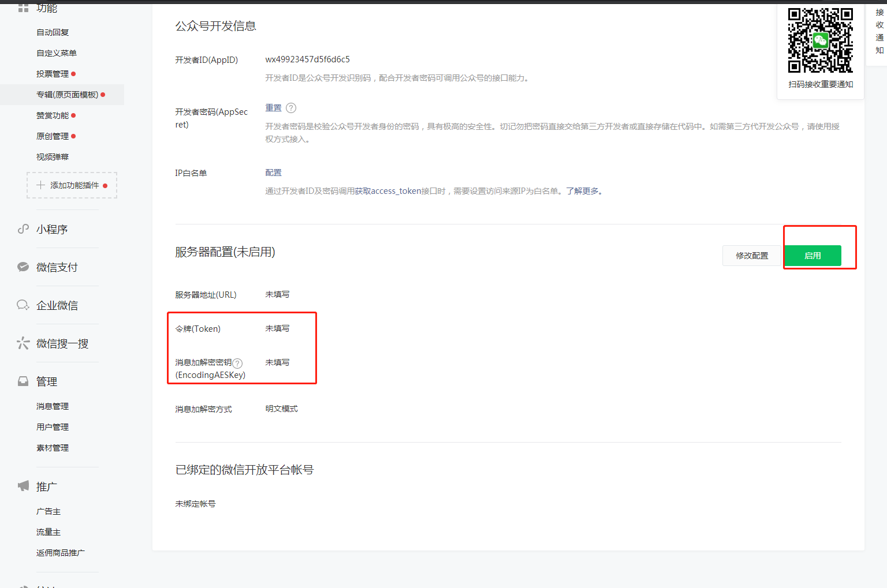
Task: Open 流量主 under 推广
Action: tap(49, 532)
